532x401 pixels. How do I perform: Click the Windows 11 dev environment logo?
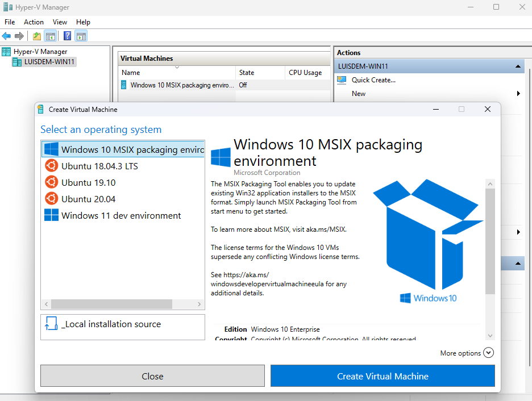[x=52, y=215]
